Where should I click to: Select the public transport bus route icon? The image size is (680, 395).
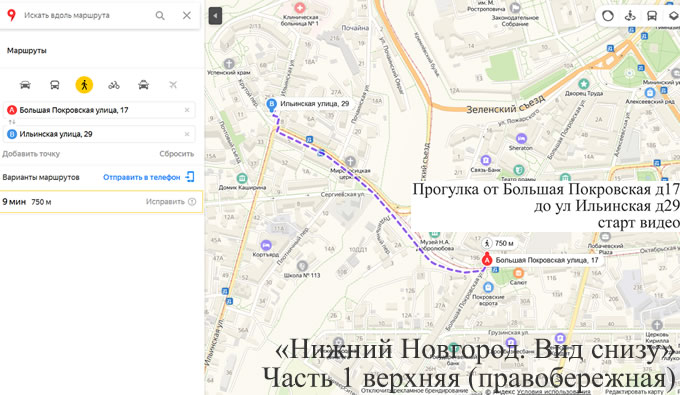pyautogui.click(x=55, y=85)
